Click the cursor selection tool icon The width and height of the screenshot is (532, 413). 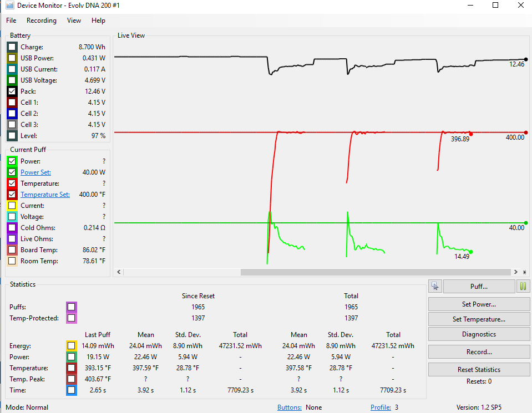435,287
